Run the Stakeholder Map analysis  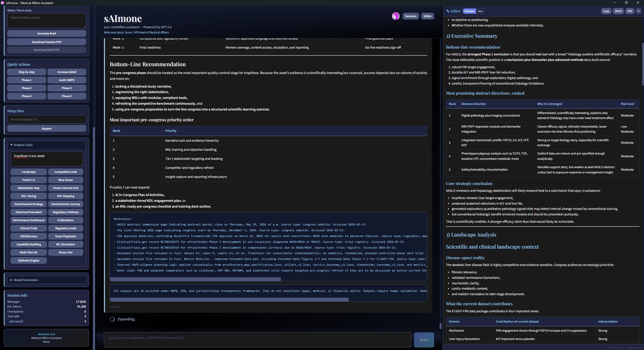(28, 188)
